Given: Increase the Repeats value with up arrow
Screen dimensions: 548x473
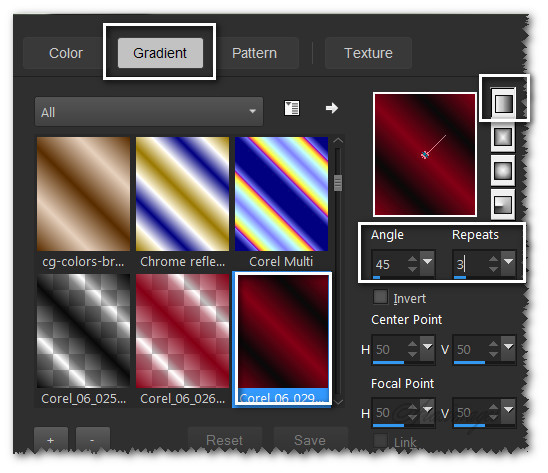Looking at the screenshot, I should (x=493, y=259).
